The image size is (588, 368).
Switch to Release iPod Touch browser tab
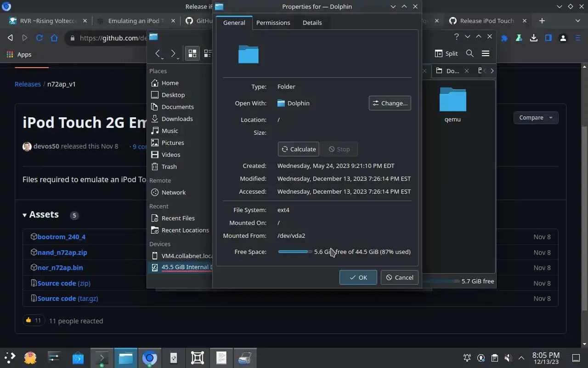click(x=486, y=21)
